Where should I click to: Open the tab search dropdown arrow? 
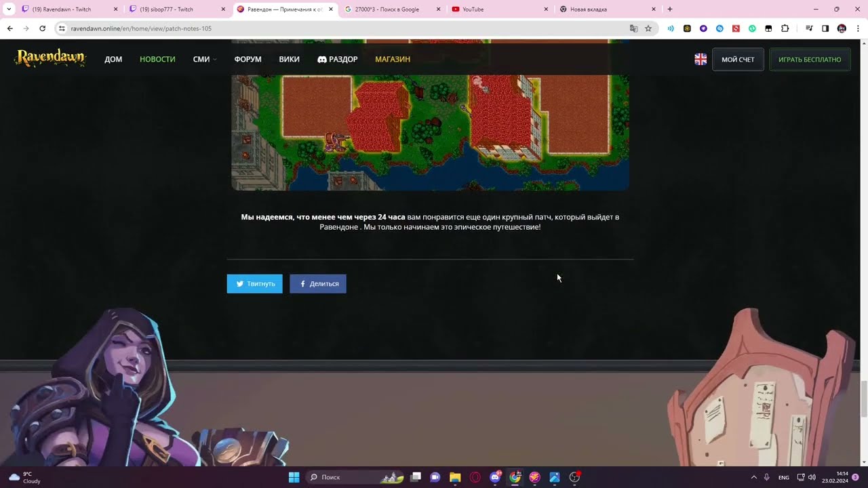(x=9, y=9)
